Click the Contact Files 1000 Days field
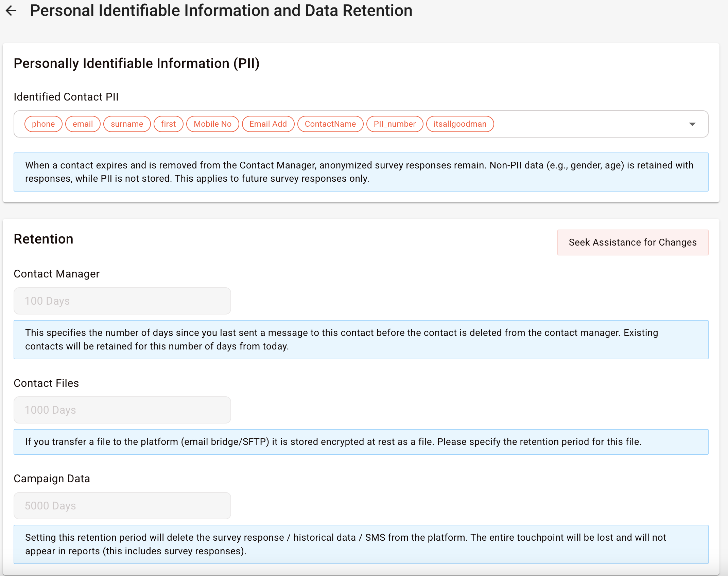The image size is (728, 576). click(122, 410)
